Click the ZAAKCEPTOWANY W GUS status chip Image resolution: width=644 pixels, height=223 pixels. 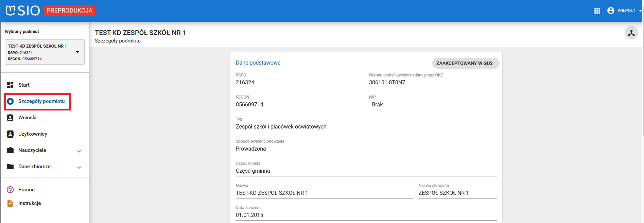(x=466, y=63)
